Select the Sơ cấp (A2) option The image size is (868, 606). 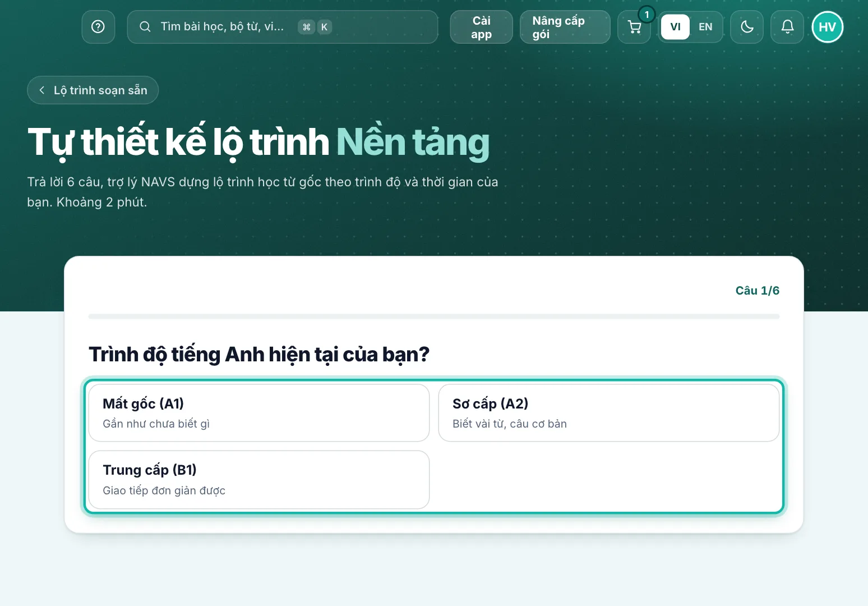point(609,413)
